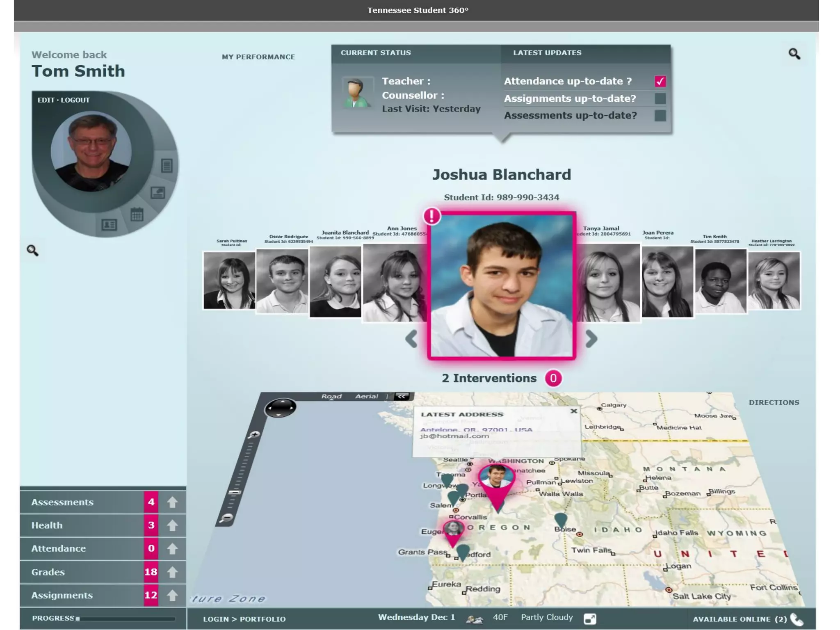Click the document list icon on profile wheel
The height and width of the screenshot is (630, 840).
click(167, 166)
